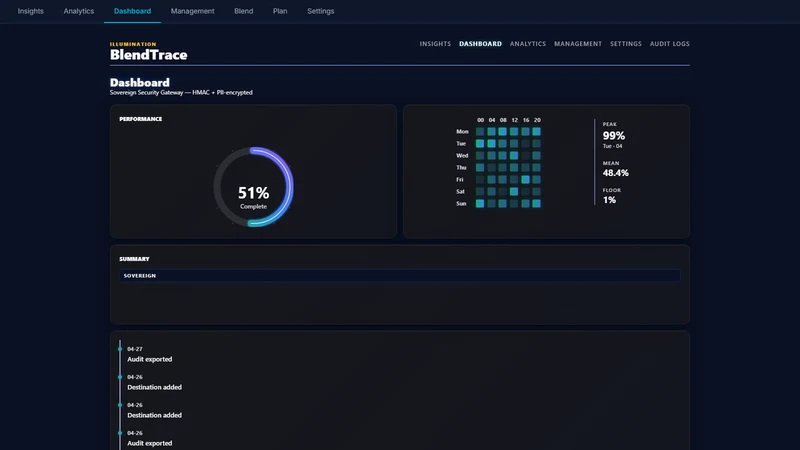The height and width of the screenshot is (450, 800).
Task: Click the Thu 00 heatmap cell
Action: (480, 167)
